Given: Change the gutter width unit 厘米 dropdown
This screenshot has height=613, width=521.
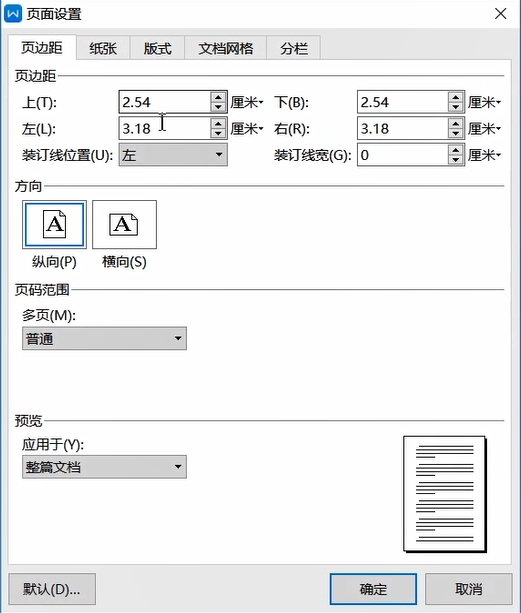Looking at the screenshot, I should click(485, 155).
